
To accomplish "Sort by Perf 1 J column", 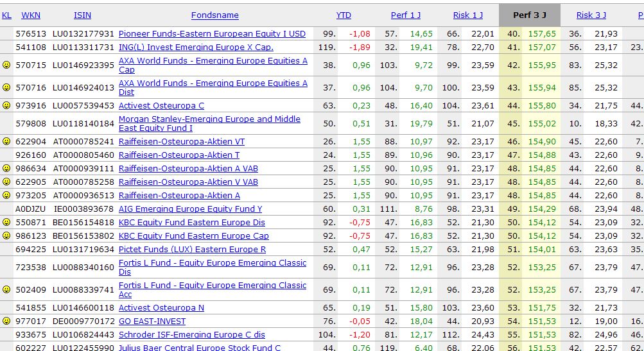I will pyautogui.click(x=406, y=15).
